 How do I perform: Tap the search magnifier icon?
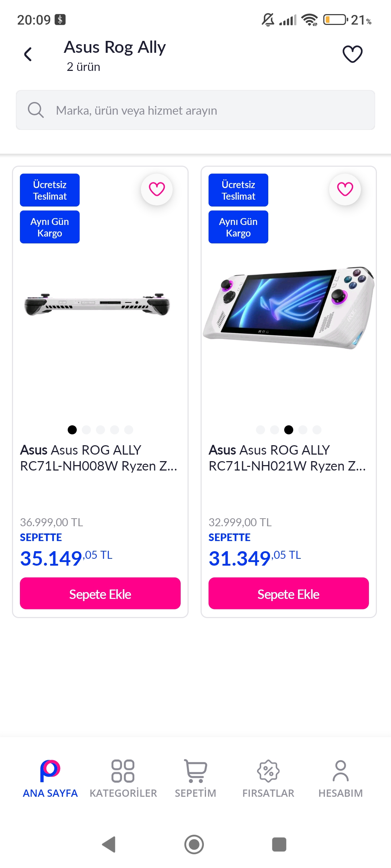pyautogui.click(x=35, y=110)
